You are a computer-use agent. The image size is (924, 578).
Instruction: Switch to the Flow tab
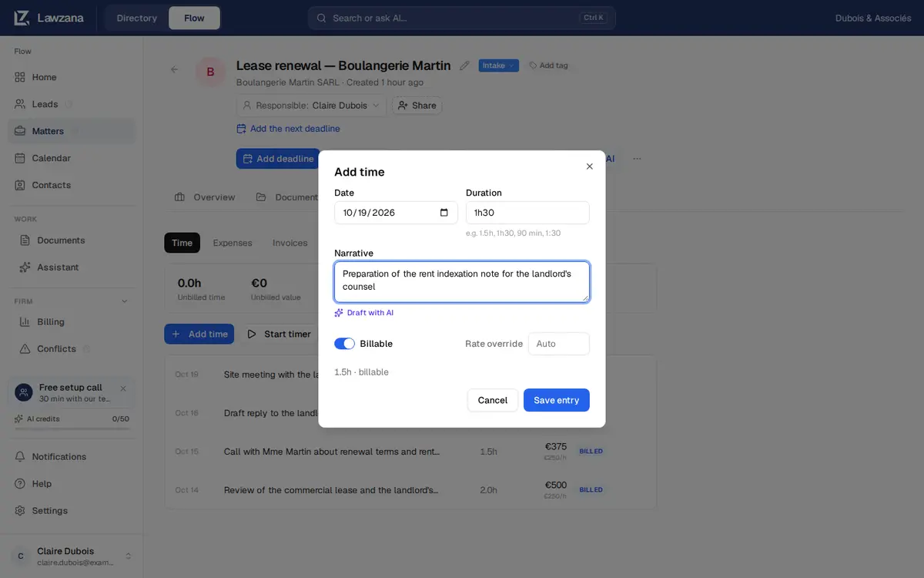click(194, 18)
